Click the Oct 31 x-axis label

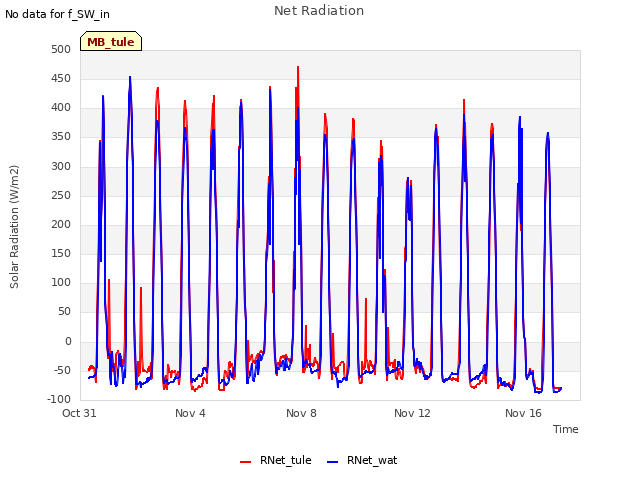coord(79,413)
